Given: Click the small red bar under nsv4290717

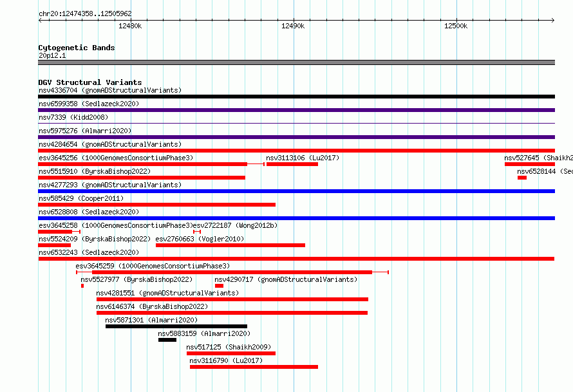Looking at the screenshot, I should (x=219, y=286).
